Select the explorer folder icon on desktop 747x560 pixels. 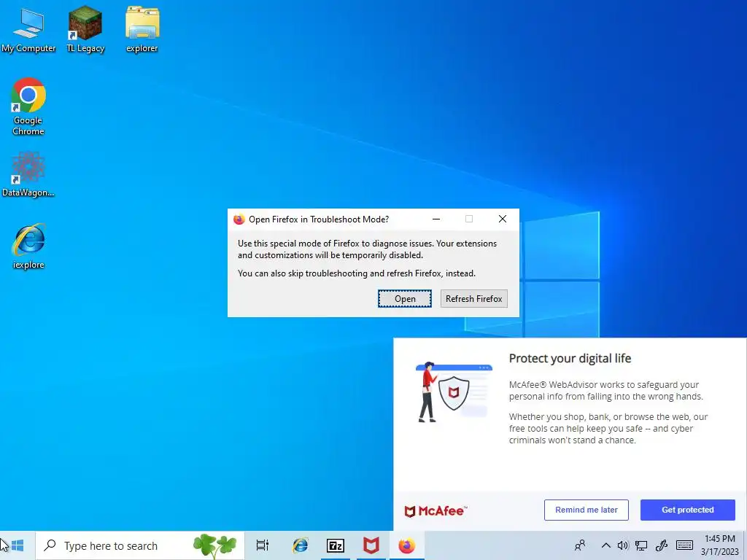coord(142,29)
